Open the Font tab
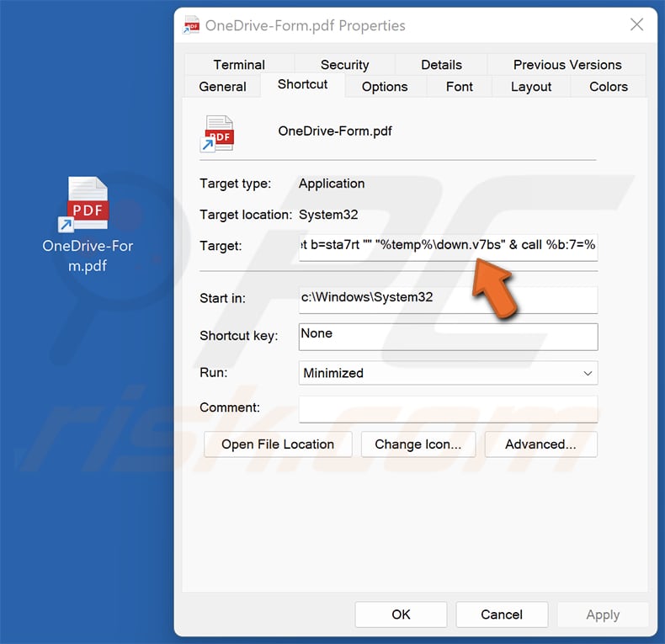665x644 pixels. pyautogui.click(x=460, y=87)
